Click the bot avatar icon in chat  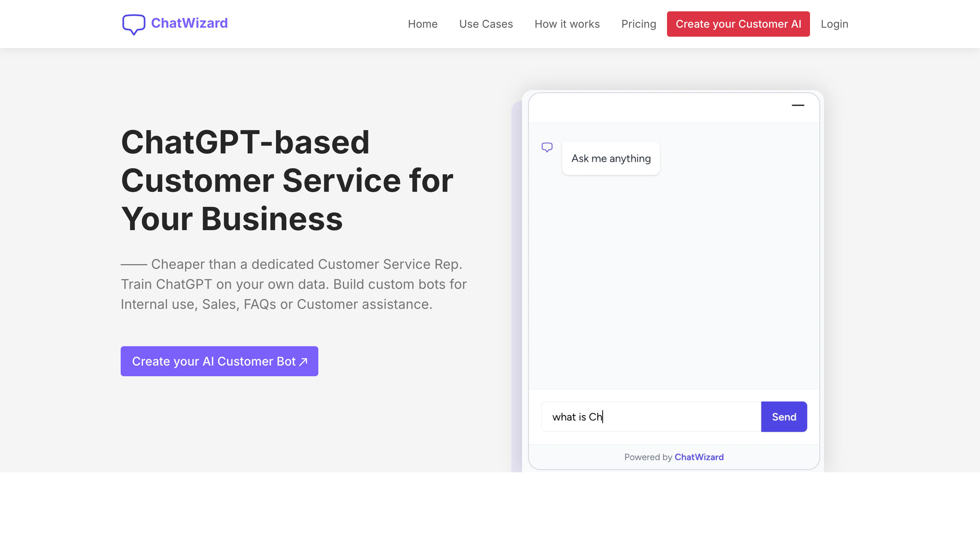pyautogui.click(x=547, y=147)
